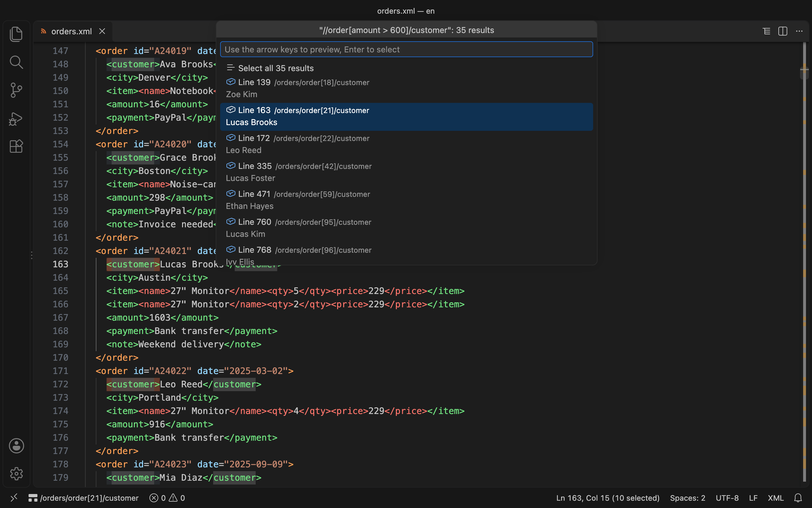812x508 pixels.
Task: Change indentation via Spaces: 2
Action: point(688,498)
